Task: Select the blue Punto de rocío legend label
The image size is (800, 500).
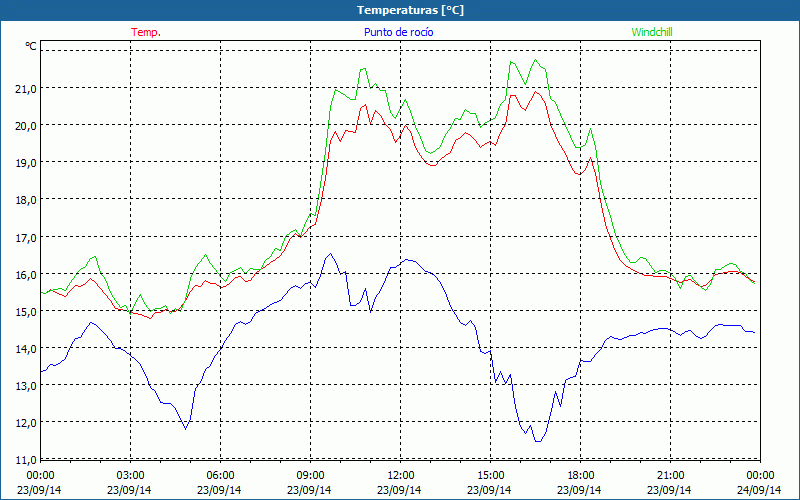Action: [x=398, y=32]
